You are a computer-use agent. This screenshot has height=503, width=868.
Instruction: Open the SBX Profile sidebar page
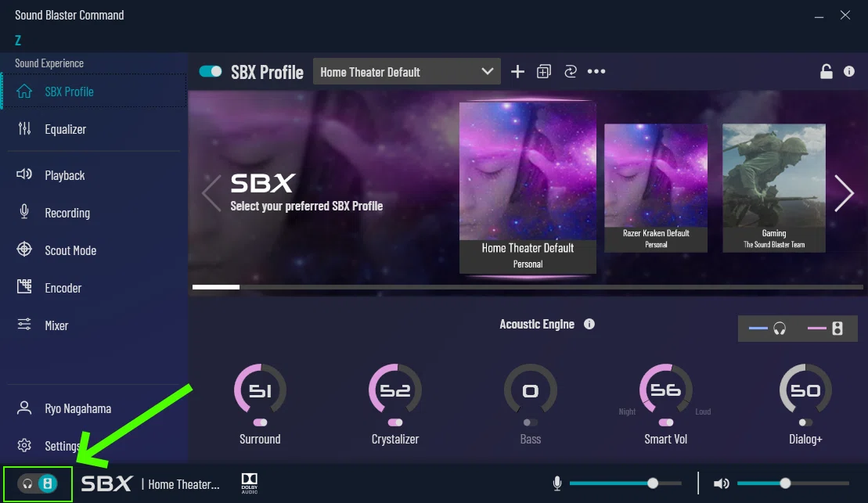[x=95, y=92]
